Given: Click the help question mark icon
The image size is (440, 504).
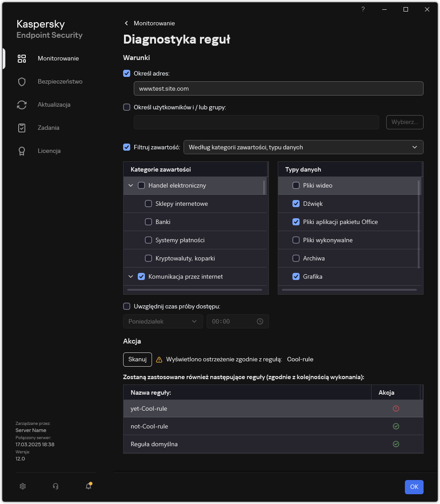Looking at the screenshot, I should point(363,9).
